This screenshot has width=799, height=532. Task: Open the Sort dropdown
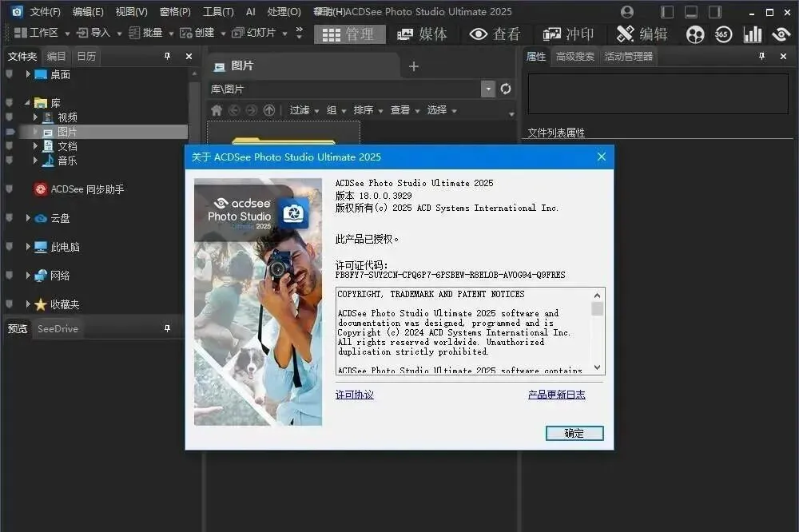click(368, 110)
